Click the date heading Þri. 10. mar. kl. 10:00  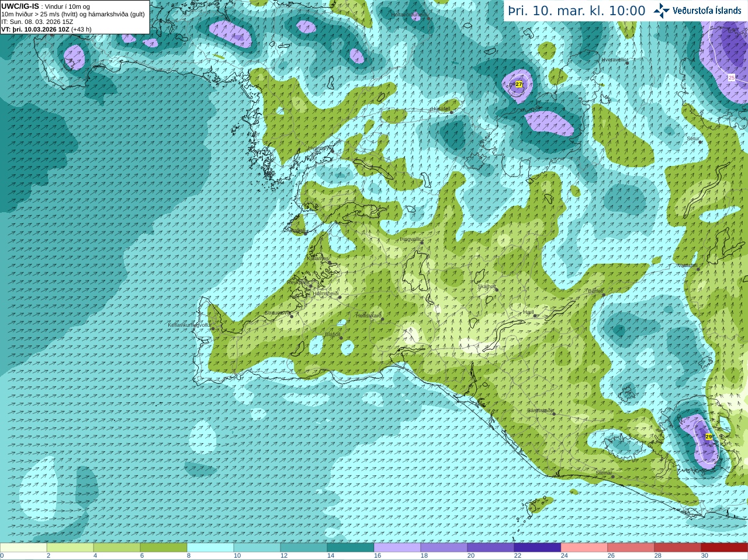tap(577, 11)
